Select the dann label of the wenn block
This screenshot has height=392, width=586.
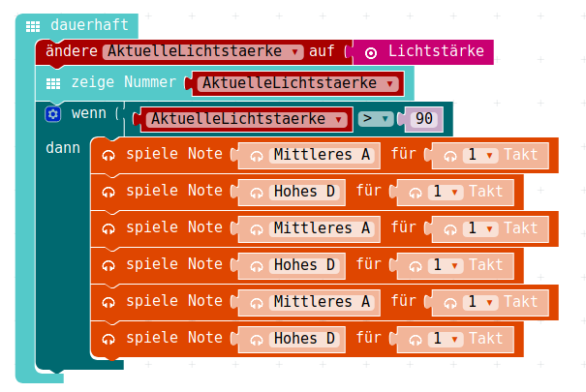(x=63, y=148)
